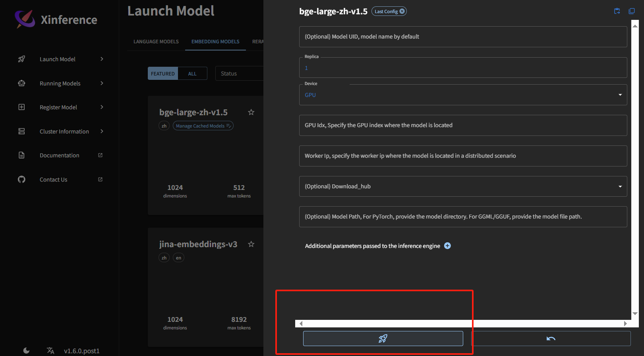Favorite the jina-embeddings-v3 model star
Image resolution: width=644 pixels, height=356 pixels.
tap(251, 244)
